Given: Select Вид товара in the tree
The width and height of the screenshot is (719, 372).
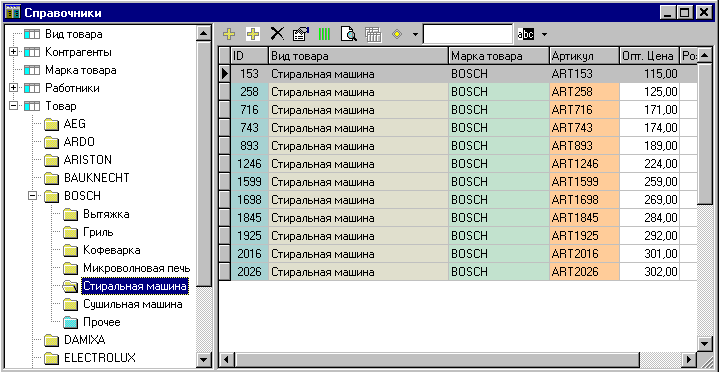Looking at the screenshot, I should [x=73, y=34].
